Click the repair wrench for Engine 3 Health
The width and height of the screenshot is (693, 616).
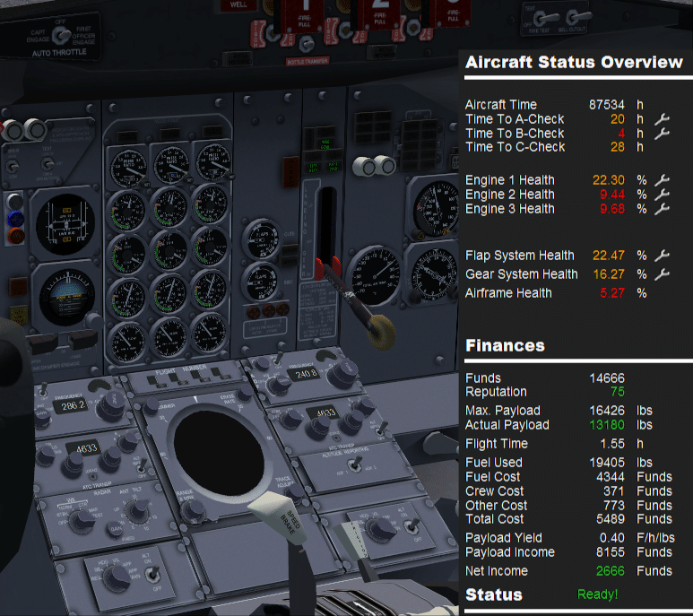662,209
